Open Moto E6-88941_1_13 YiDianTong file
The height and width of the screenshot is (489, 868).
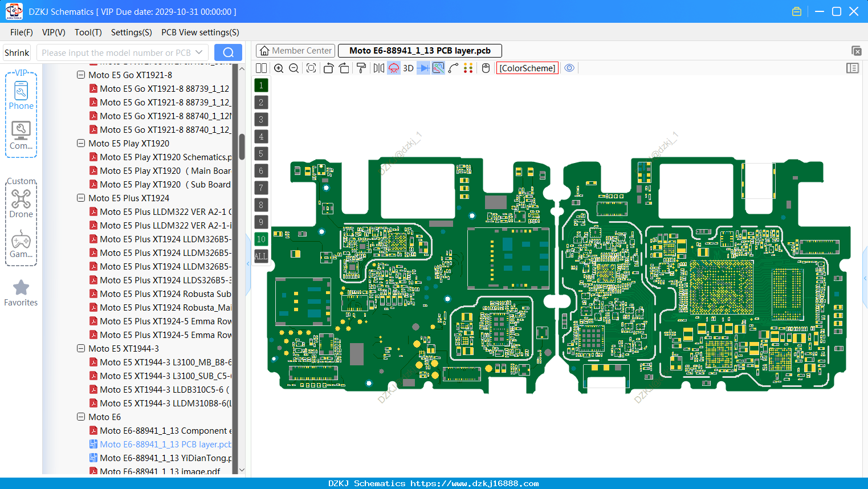click(x=161, y=458)
